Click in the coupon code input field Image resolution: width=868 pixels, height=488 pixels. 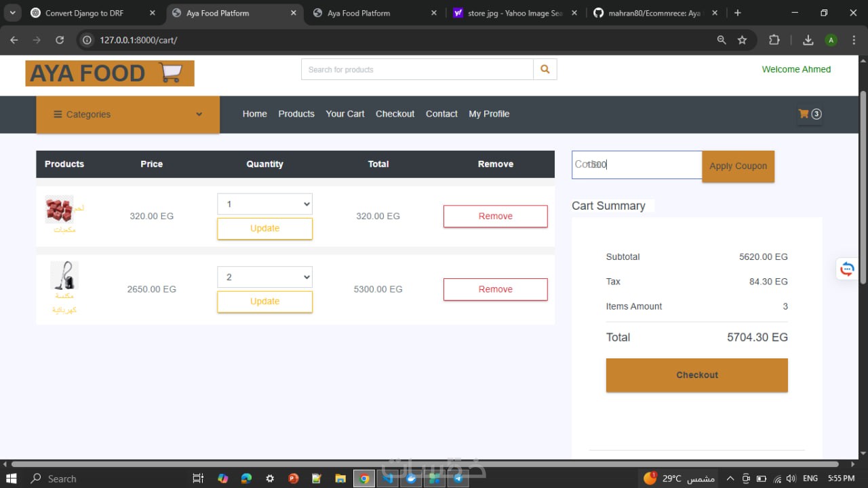coord(637,165)
